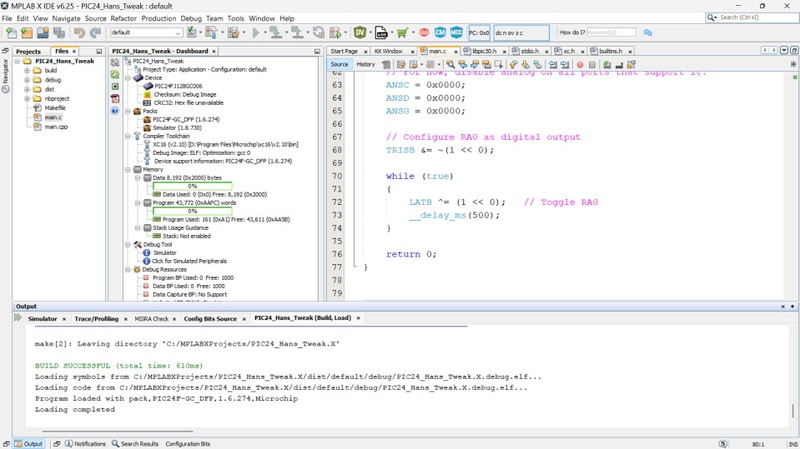The width and height of the screenshot is (800, 449).
Task: Expand the build folder in Files tree
Action: tap(27, 70)
